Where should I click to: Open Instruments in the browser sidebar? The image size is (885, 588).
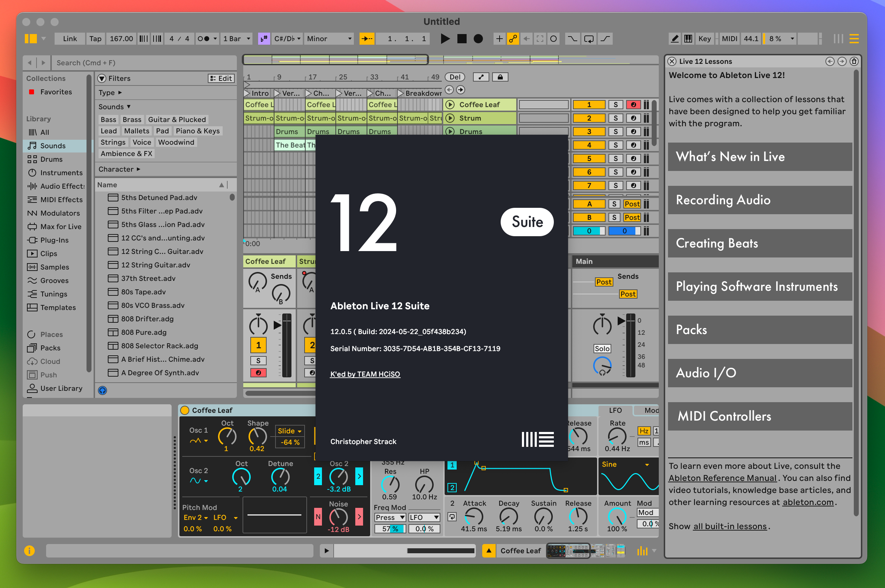[x=61, y=173]
